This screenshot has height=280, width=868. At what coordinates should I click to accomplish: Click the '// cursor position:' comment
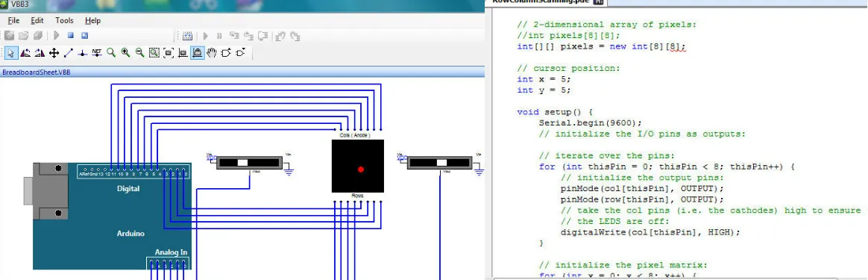point(568,68)
